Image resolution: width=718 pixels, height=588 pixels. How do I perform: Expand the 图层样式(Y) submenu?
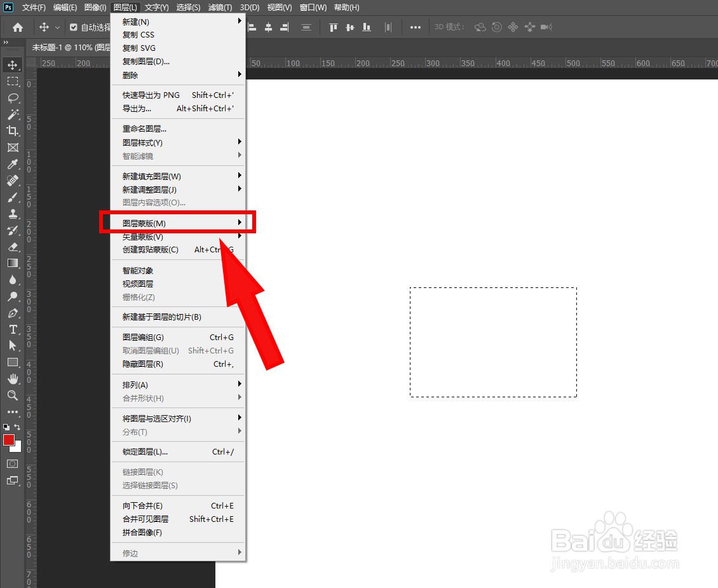tap(178, 142)
